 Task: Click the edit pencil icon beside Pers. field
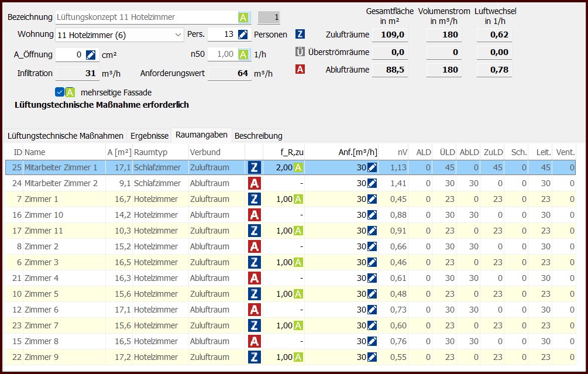point(243,35)
